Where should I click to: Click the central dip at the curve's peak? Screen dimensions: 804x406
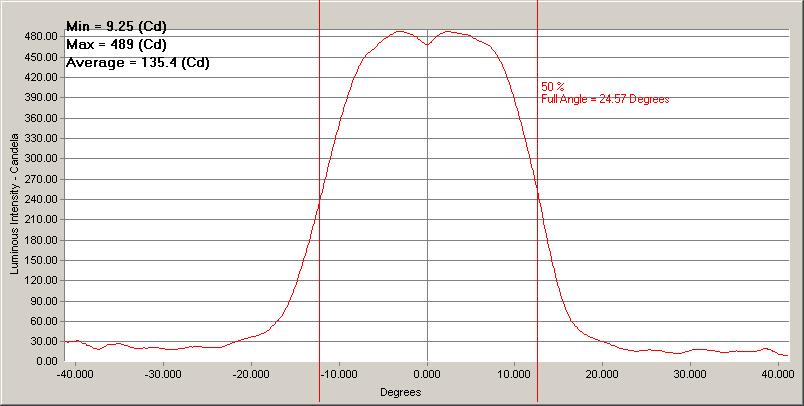427,44
